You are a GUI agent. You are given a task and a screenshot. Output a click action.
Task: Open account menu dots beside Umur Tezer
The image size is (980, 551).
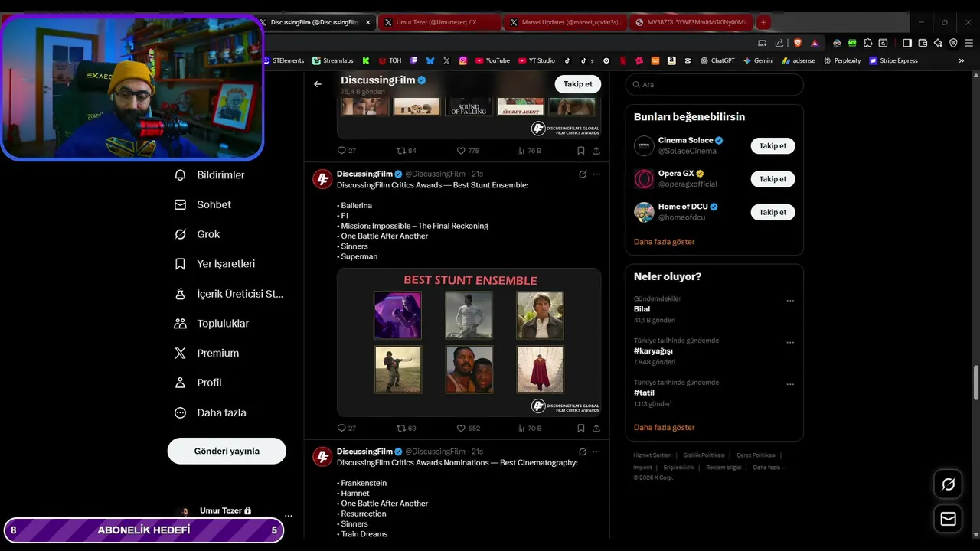289,516
